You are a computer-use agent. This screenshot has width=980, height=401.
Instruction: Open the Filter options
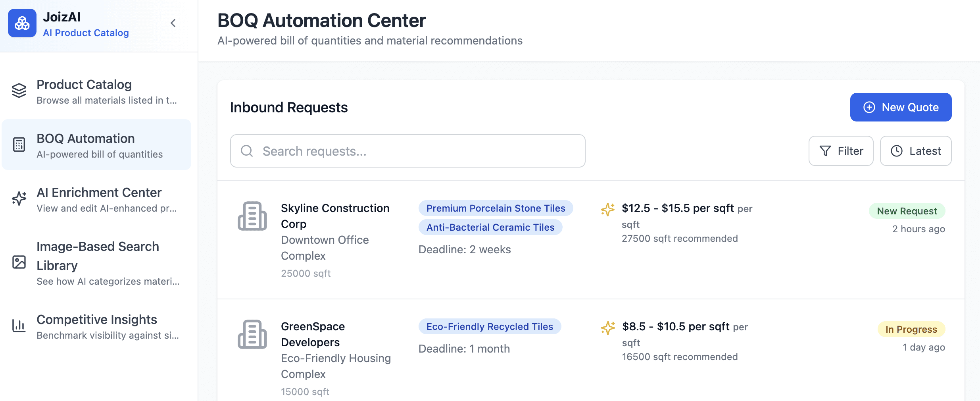pyautogui.click(x=841, y=151)
